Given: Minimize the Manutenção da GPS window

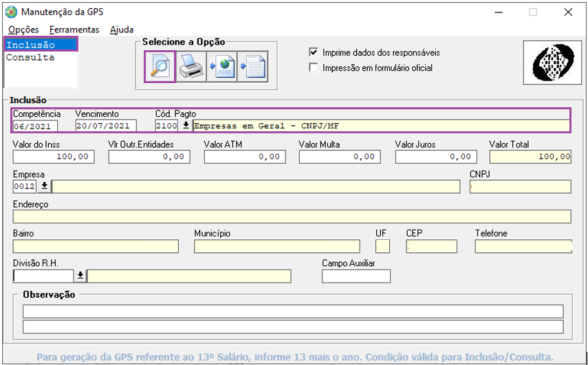Looking at the screenshot, I should [x=499, y=12].
